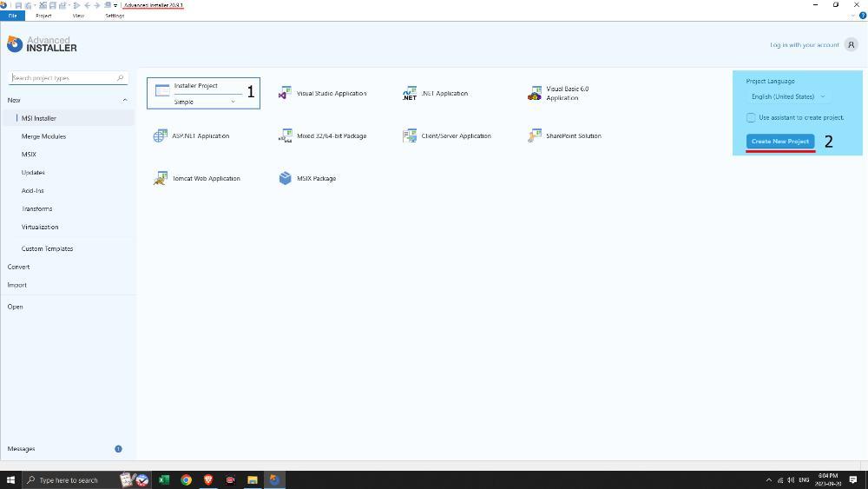
Task: Click the forward arrow in quick access toolbar
Action: pos(97,5)
